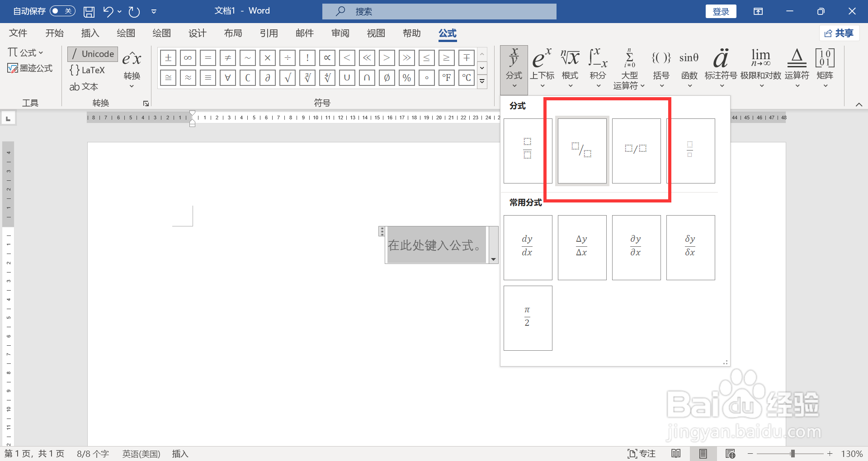The width and height of the screenshot is (868, 461).
Task: Switch to the 设计 tab
Action: [x=198, y=33]
